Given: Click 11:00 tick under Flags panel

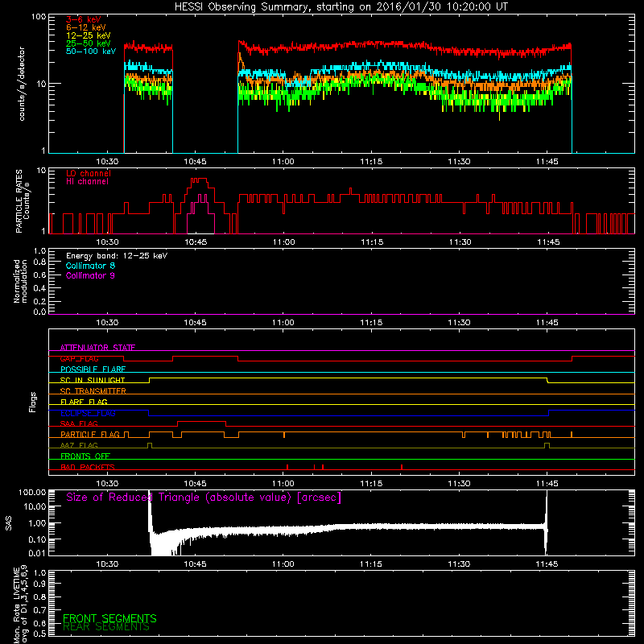Looking at the screenshot, I should coord(283,484).
